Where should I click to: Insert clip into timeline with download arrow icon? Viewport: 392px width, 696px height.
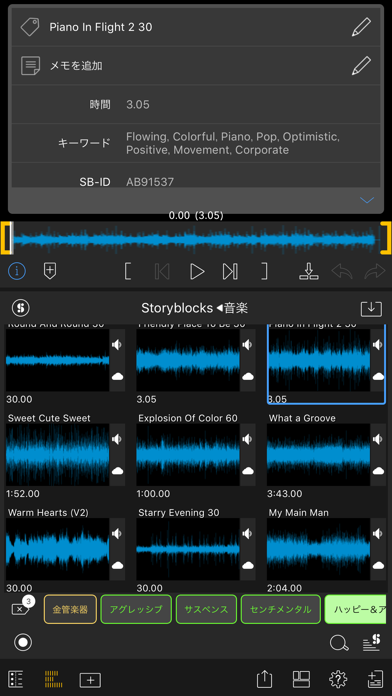pyautogui.click(x=309, y=271)
